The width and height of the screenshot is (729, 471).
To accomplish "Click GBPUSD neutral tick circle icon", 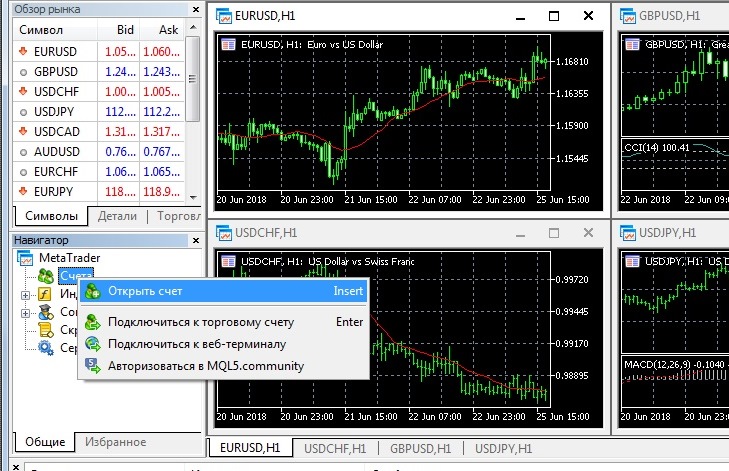I will pos(23,72).
